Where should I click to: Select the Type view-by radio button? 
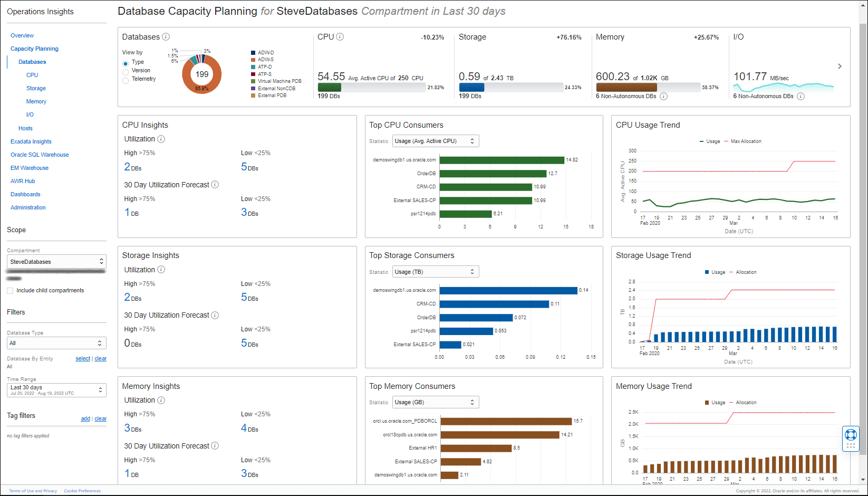[126, 63]
